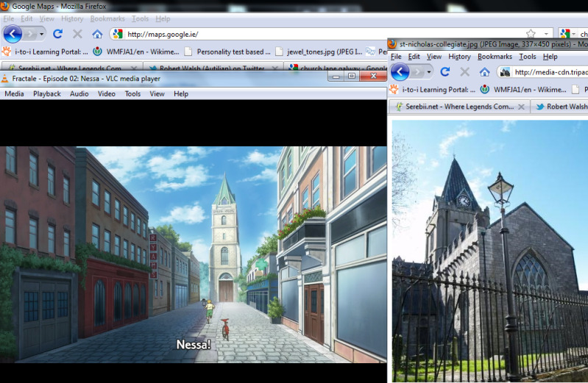Click Back arrow in st-nicholas-collegiate.jpg window
Image resolution: width=588 pixels, height=383 pixels.
[x=400, y=71]
